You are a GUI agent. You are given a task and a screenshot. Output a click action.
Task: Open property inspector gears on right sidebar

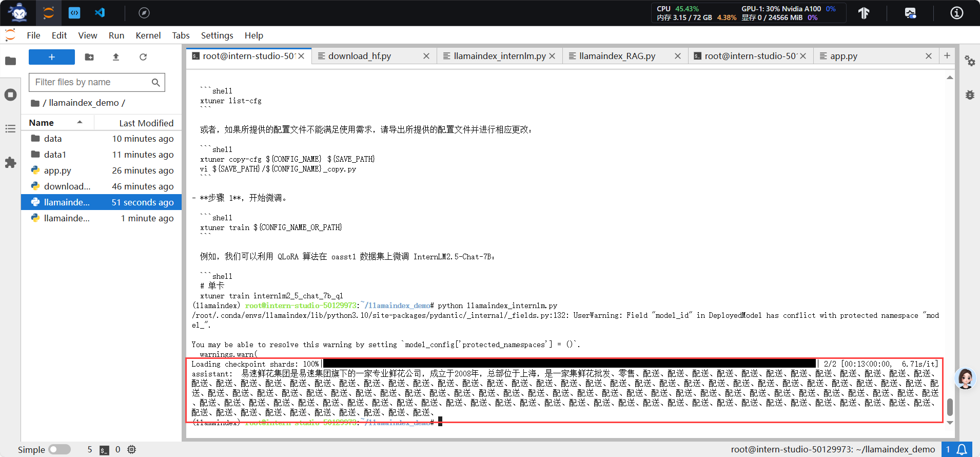[970, 61]
